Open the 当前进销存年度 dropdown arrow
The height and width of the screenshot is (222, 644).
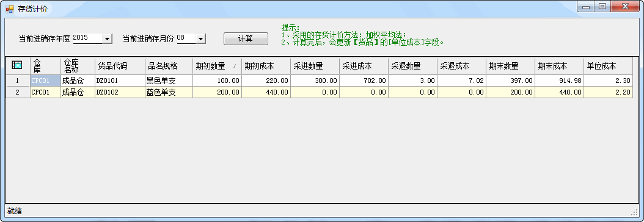pyautogui.click(x=107, y=38)
